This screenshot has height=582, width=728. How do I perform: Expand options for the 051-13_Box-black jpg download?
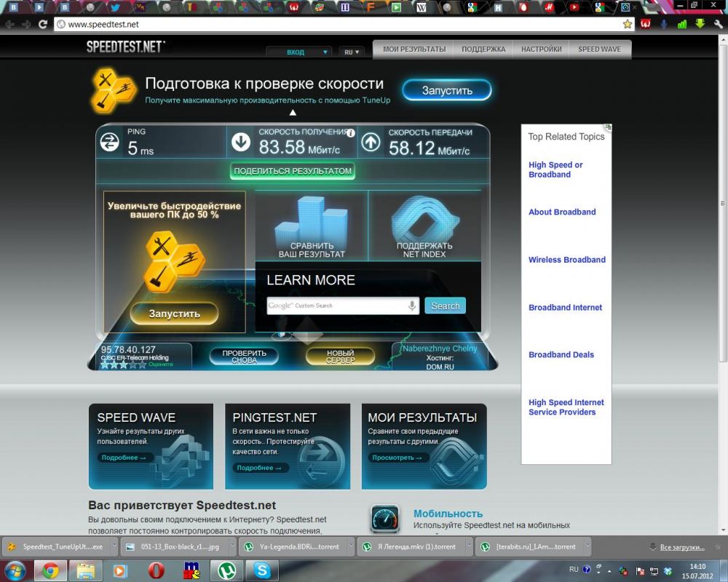[232, 546]
